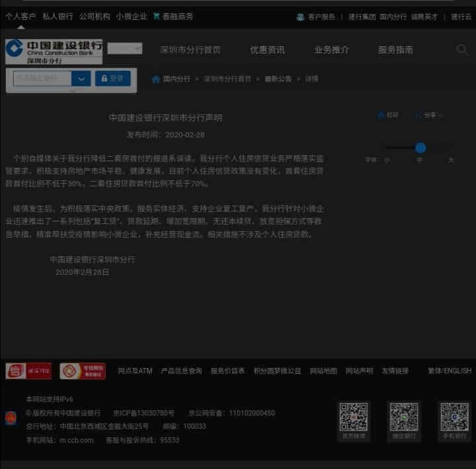The image size is (476, 469).
Task: Click 京公网安备 110102000450 link
Action: click(x=232, y=413)
